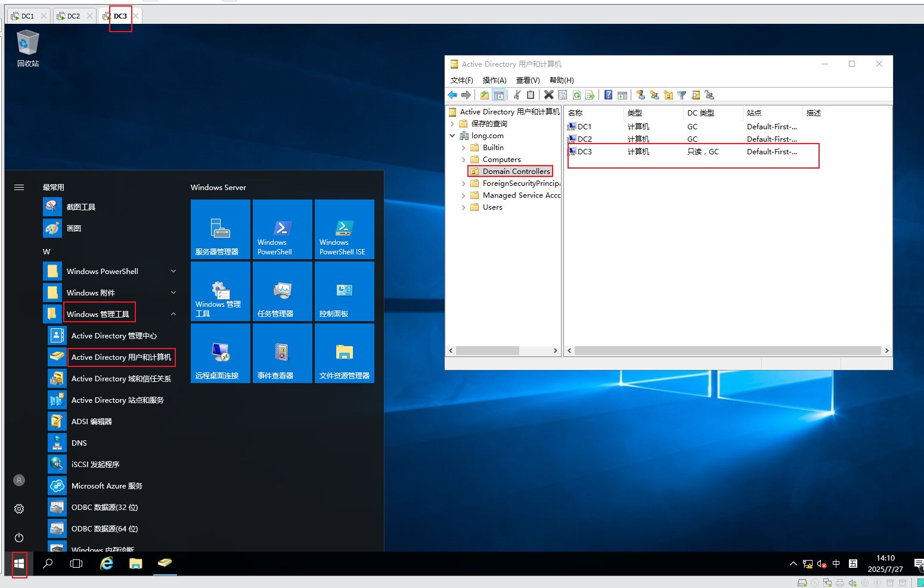Open 任务管理器 tile
Image resolution: width=924 pixels, height=588 pixels.
[283, 291]
